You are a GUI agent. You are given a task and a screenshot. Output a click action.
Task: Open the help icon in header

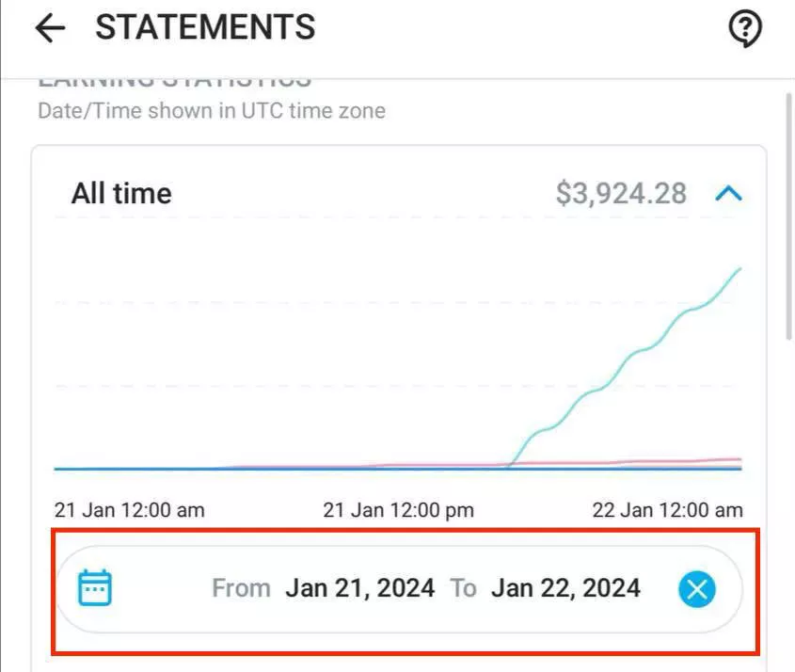pos(745,29)
